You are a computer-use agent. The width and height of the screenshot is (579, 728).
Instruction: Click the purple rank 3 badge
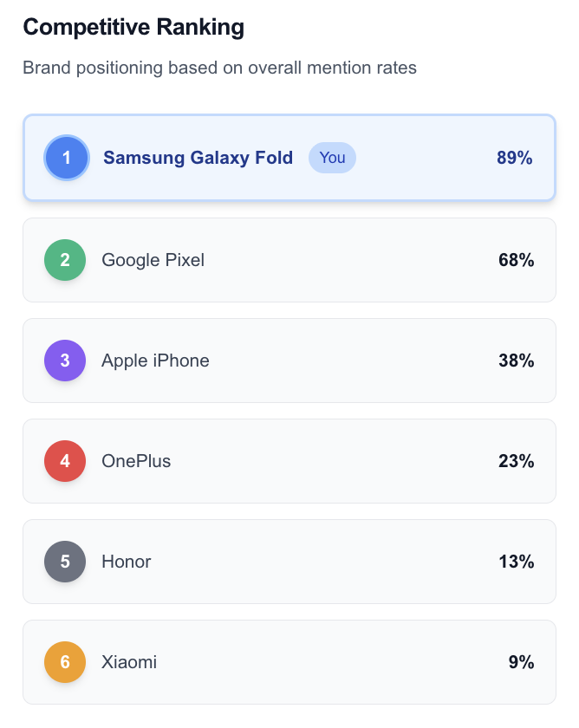(65, 361)
